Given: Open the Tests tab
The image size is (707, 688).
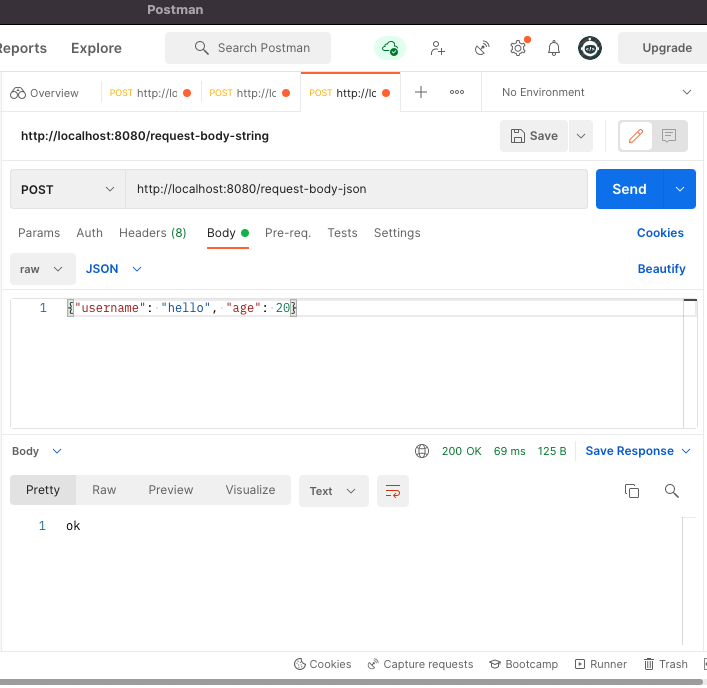Looking at the screenshot, I should pyautogui.click(x=342, y=233).
